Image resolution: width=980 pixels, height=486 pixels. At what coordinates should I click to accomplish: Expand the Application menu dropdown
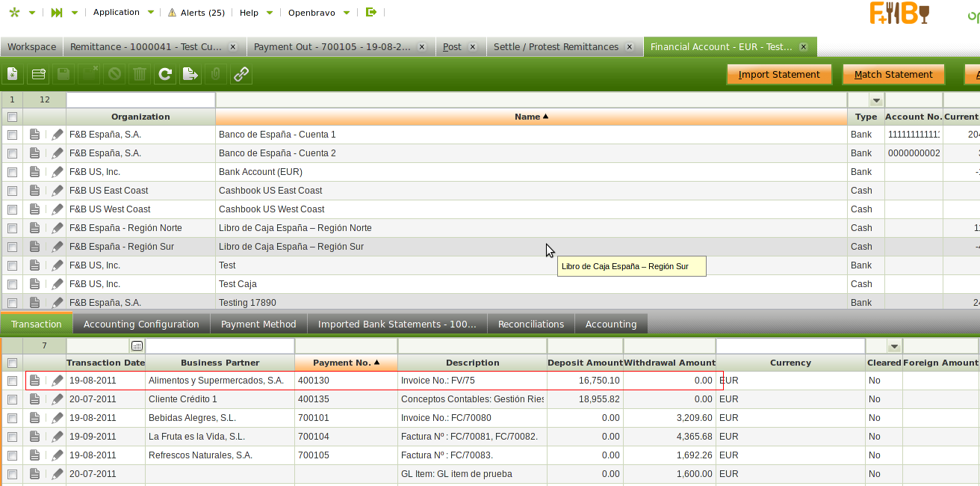click(151, 13)
